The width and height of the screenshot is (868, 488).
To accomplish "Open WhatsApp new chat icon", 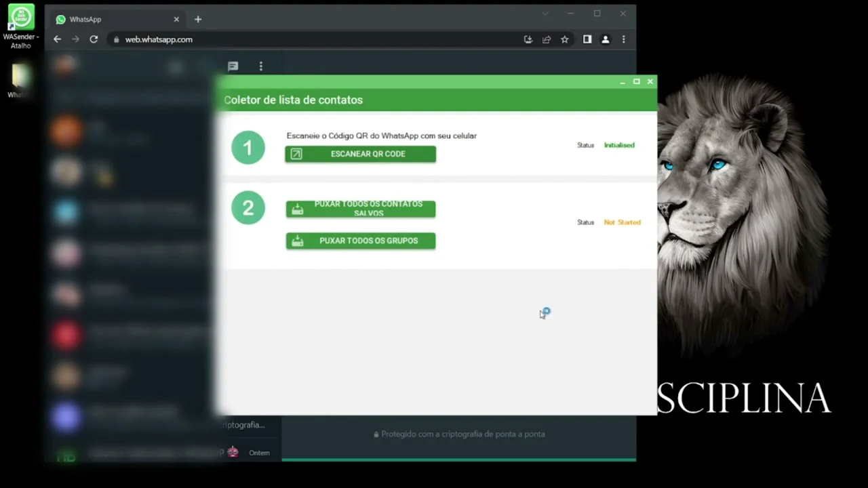I will click(x=233, y=66).
